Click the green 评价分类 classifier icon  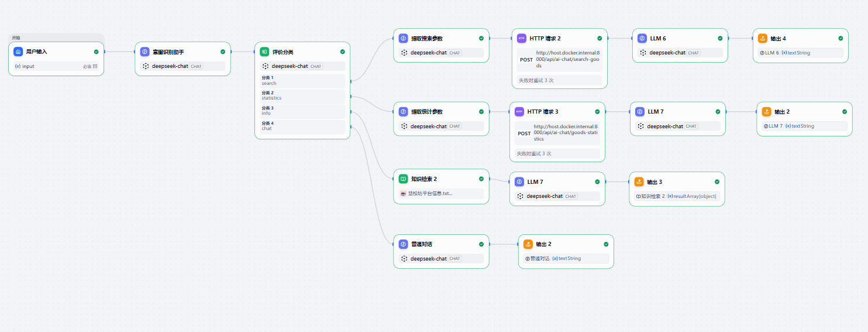coord(264,52)
